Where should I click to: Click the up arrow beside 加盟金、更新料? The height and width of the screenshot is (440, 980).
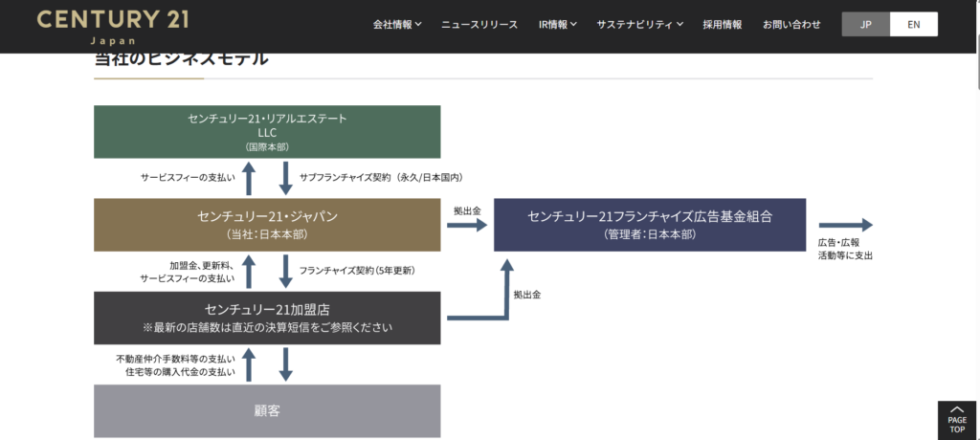coord(249,271)
